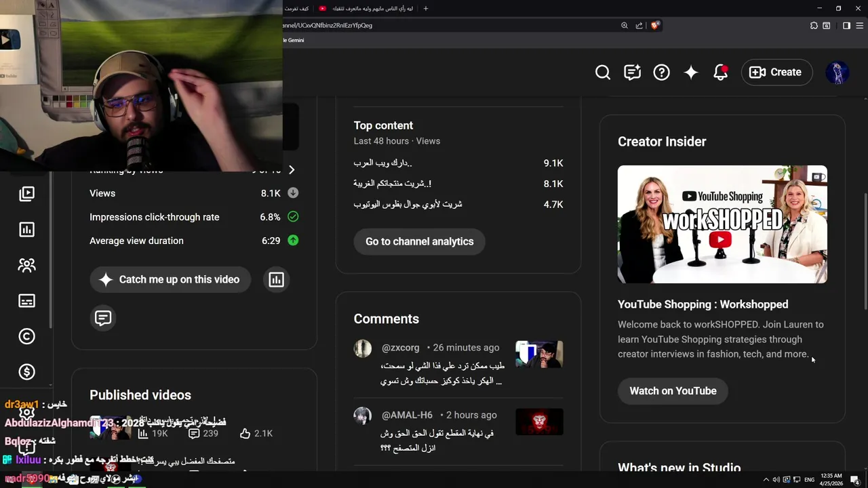The height and width of the screenshot is (488, 868).
Task: Switch ENG input language in taskbar
Action: (x=809, y=479)
